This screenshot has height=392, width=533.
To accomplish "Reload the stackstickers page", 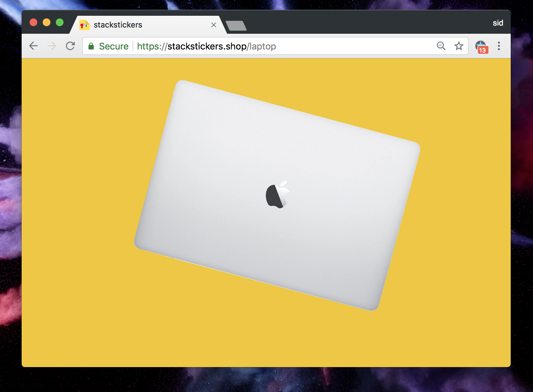I will [70, 46].
